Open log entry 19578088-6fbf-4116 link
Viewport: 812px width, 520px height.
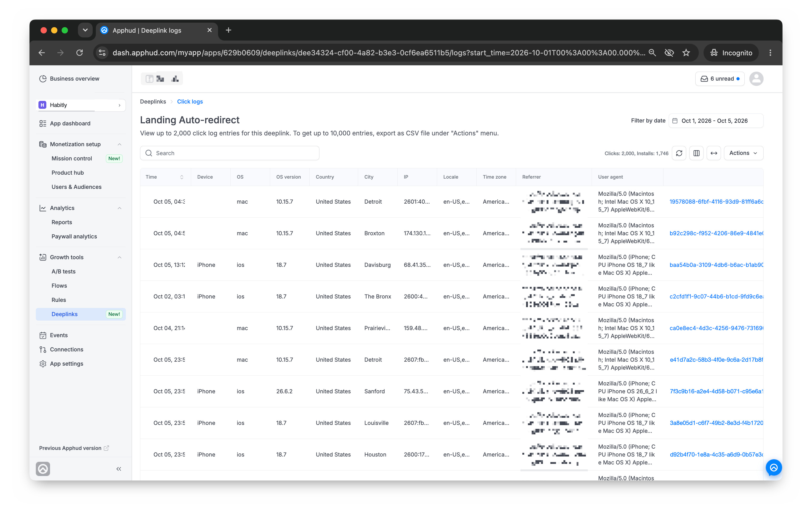pyautogui.click(x=716, y=202)
